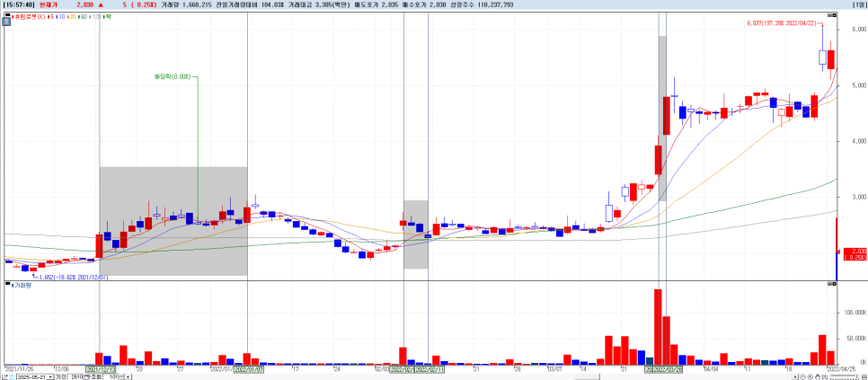
Task: Click the 1,652 low price annotation
Action: point(73,277)
